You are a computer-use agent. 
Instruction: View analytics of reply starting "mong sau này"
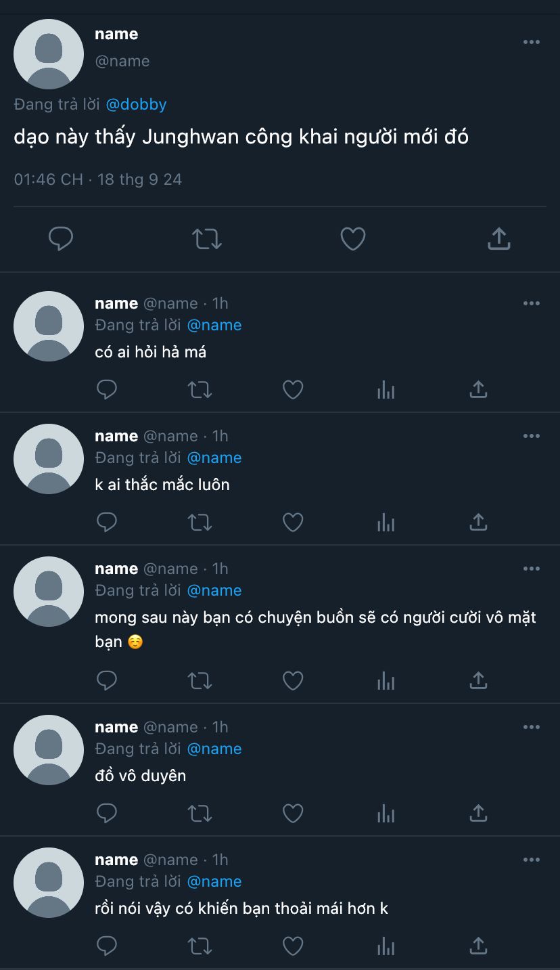pos(386,680)
